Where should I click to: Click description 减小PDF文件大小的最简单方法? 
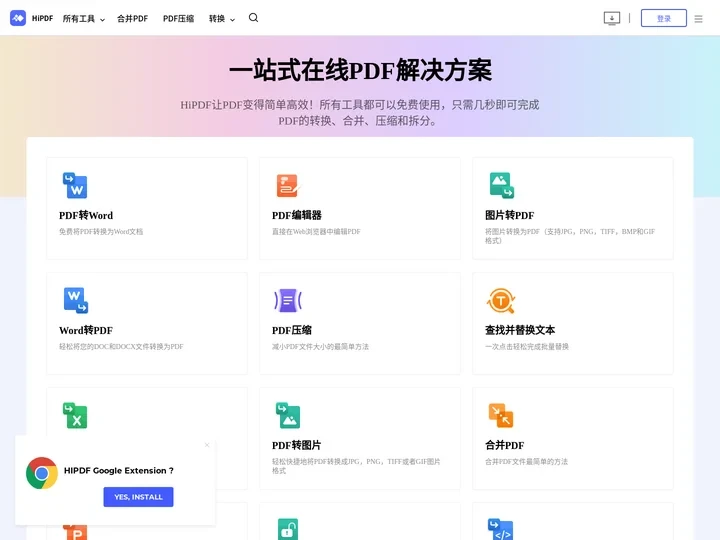click(x=320, y=346)
